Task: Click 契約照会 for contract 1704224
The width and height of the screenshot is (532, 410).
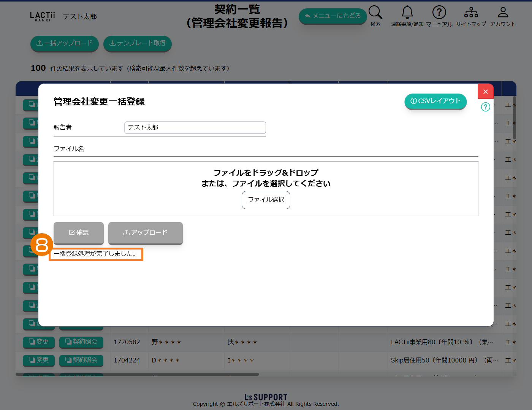Action: pos(81,360)
